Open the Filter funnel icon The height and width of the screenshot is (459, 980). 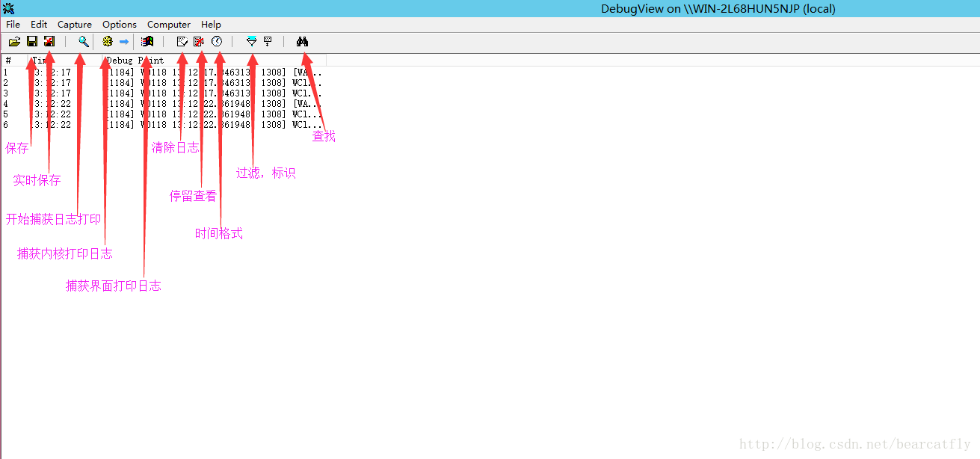click(x=251, y=42)
